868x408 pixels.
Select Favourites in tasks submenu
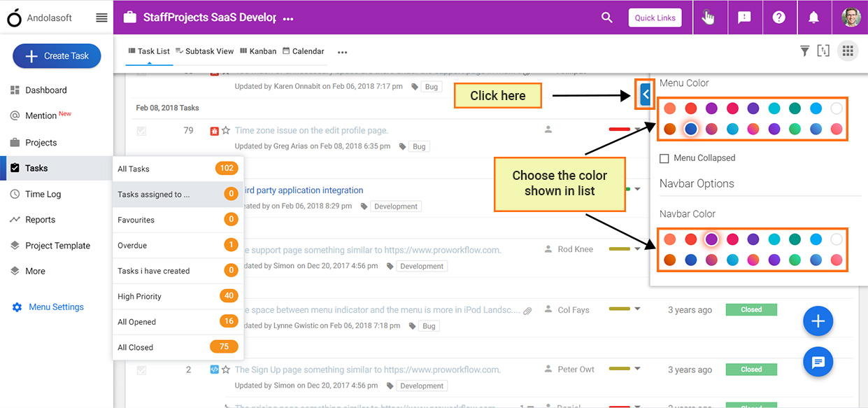(178, 220)
